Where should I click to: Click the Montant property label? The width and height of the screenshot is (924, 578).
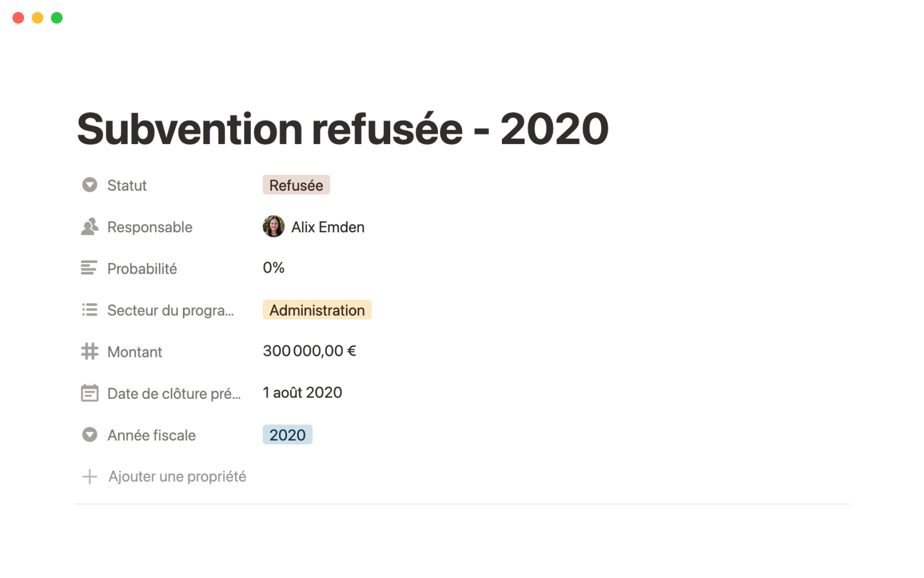[135, 352]
